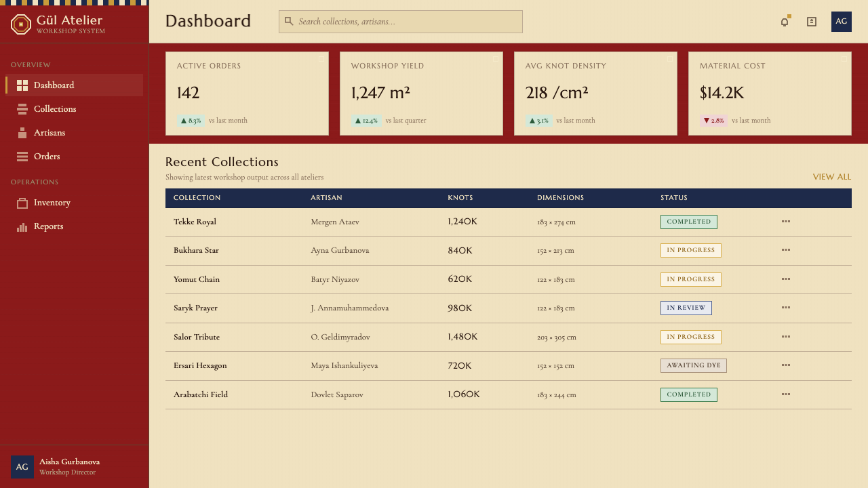Select the Arabatchi Field collection name
The height and width of the screenshot is (488, 868).
coord(201,394)
